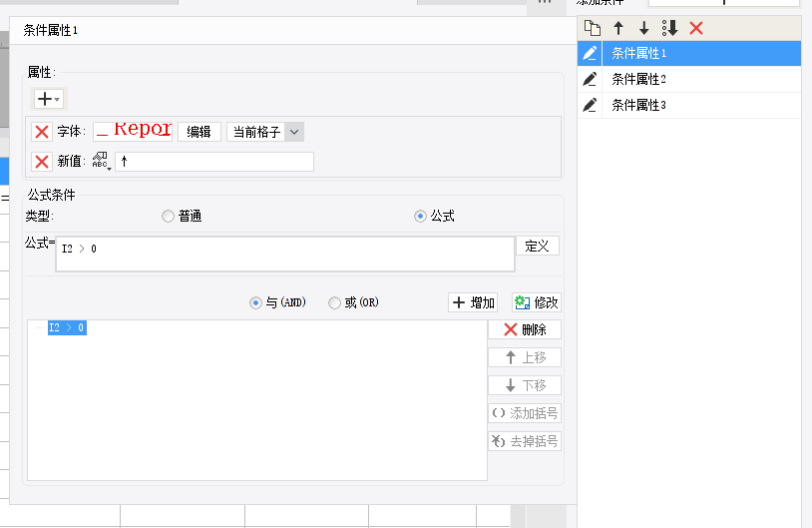Select the highlighted I2 > 0 condition entry
The image size is (812, 528).
[67, 327]
